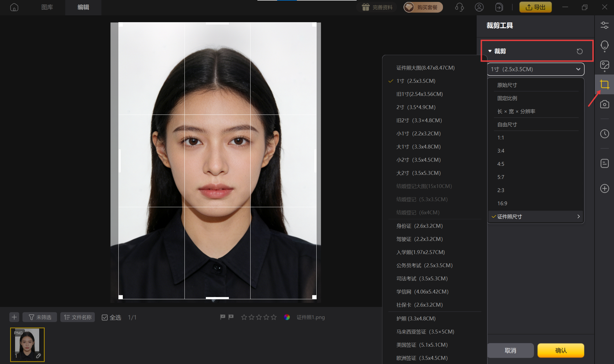Rate photo with the fifth star

[x=274, y=317]
